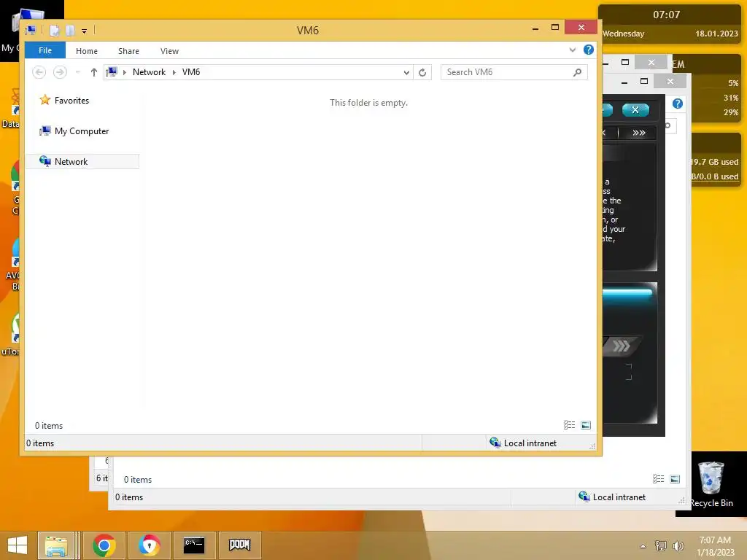This screenshot has width=747, height=560.
Task: Open network tray icon
Action: pyautogui.click(x=661, y=545)
